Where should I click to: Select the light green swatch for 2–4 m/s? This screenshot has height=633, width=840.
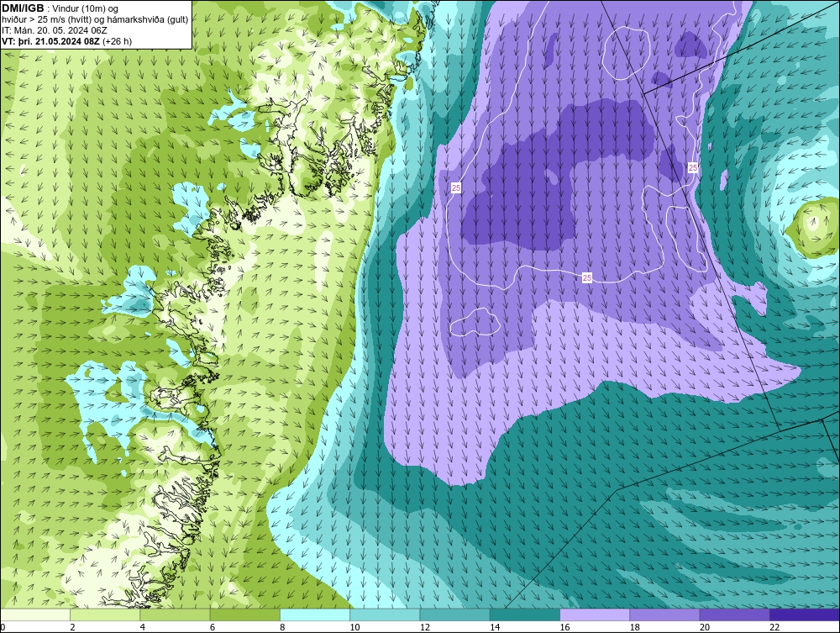pos(105,615)
